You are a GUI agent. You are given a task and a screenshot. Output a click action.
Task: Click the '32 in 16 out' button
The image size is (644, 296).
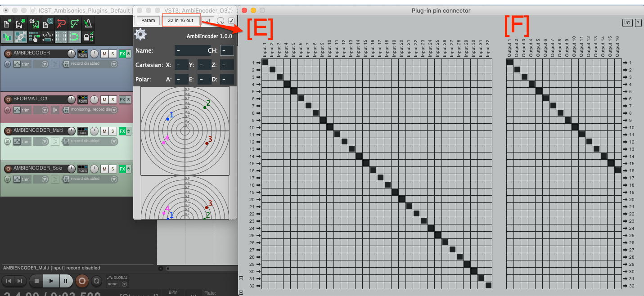(180, 21)
